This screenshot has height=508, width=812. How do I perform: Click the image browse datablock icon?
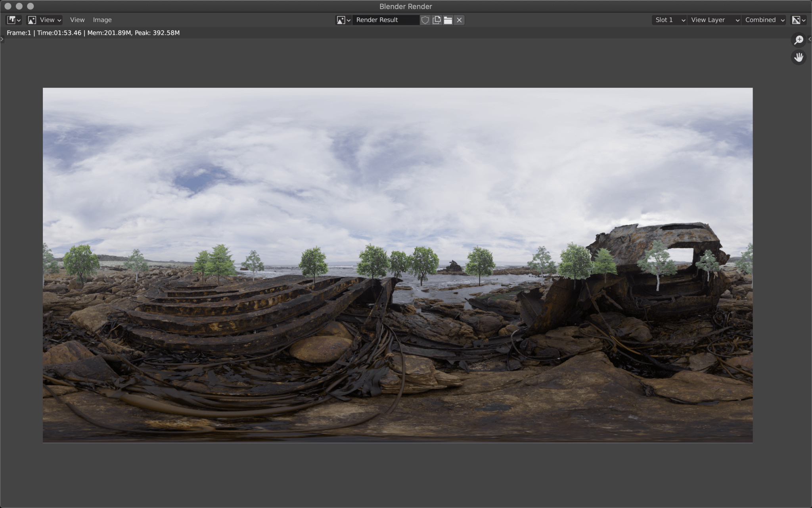pos(341,20)
